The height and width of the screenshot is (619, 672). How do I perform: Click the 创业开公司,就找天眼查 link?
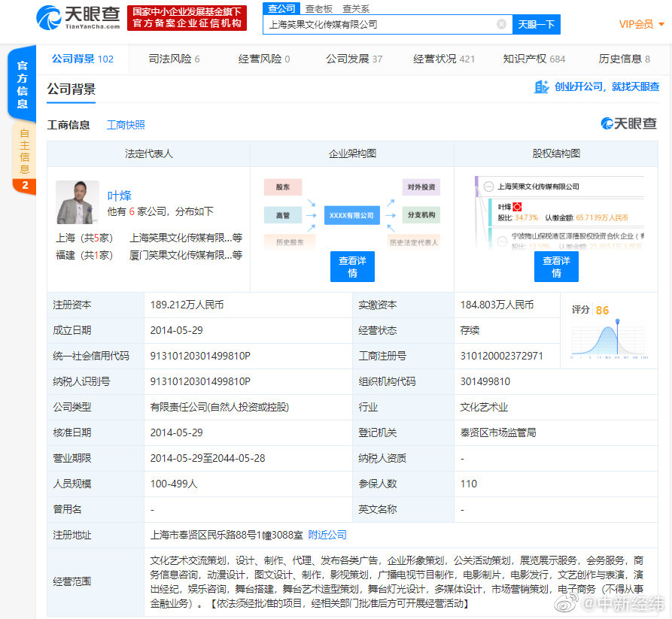607,87
